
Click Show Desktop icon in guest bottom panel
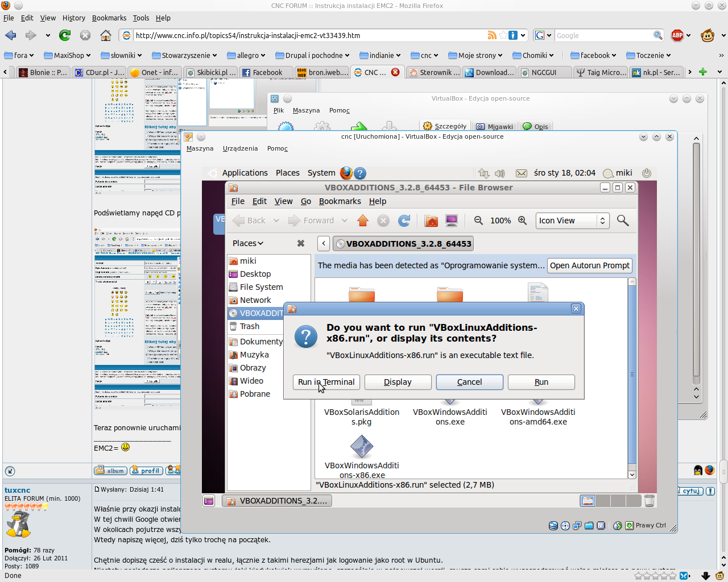pos(209,501)
